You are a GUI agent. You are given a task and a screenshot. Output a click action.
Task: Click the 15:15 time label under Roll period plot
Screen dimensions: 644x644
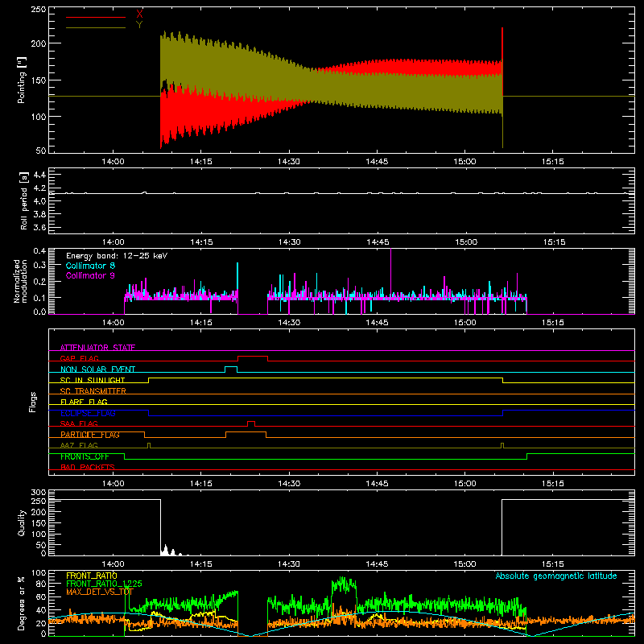[x=554, y=242]
